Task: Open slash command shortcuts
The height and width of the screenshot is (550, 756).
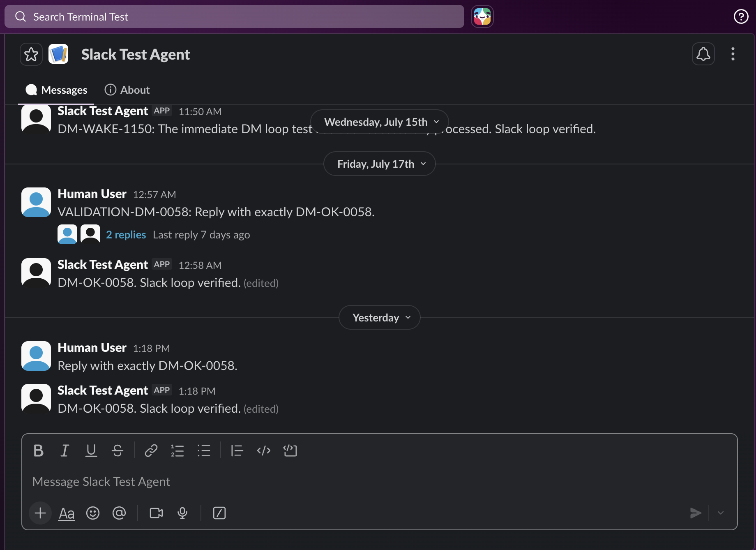Action: pyautogui.click(x=219, y=513)
